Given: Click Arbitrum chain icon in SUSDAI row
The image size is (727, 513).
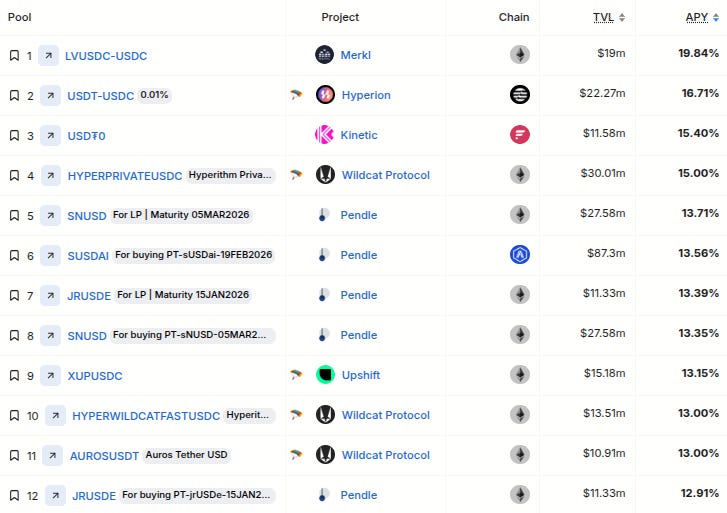Looking at the screenshot, I should (x=520, y=254).
